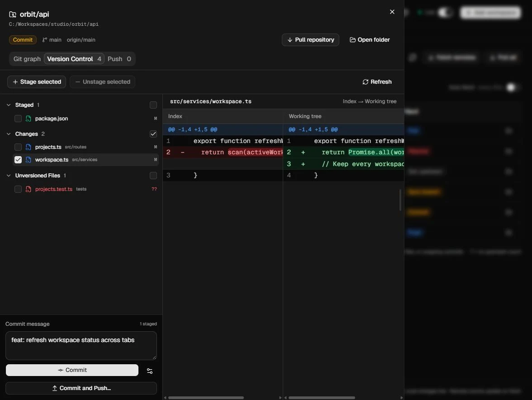Uncheck the workspace.ts file checkbox
The height and width of the screenshot is (400, 532).
tap(18, 159)
